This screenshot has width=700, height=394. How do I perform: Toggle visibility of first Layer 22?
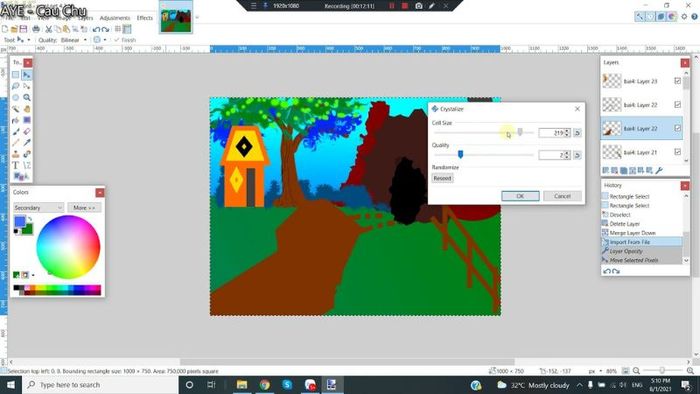click(678, 104)
